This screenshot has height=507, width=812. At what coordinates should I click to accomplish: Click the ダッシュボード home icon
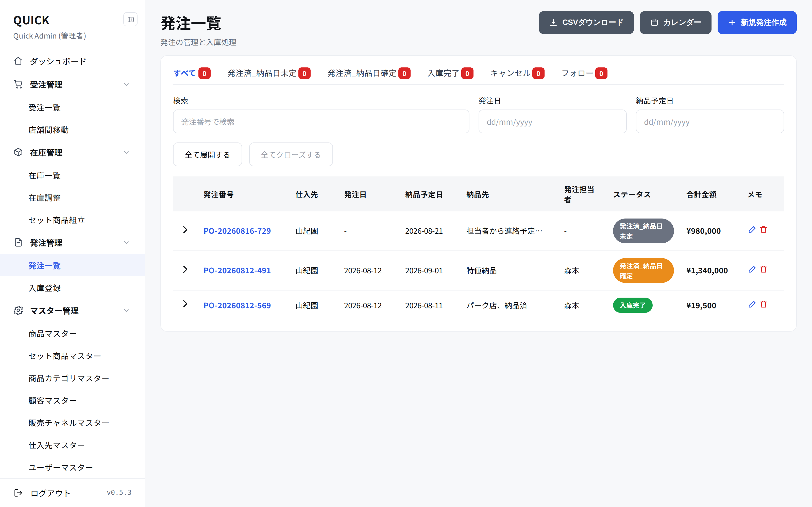click(x=19, y=61)
